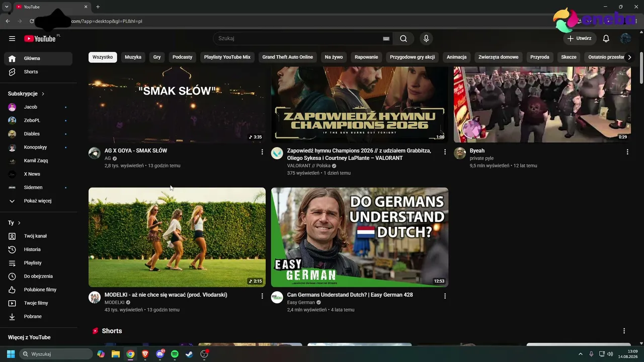Viewport: 644px width, 362px height.
Task: Open the VALORANT Polska channel avatar
Action: click(x=277, y=153)
